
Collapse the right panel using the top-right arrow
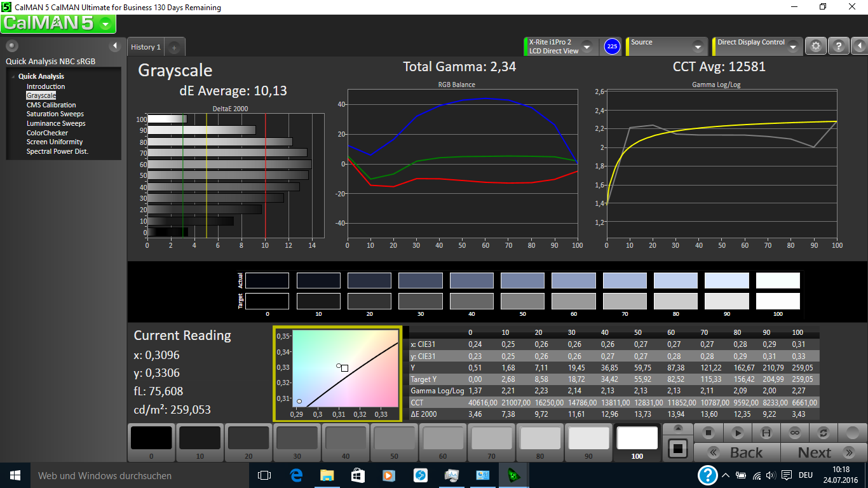pos(859,46)
